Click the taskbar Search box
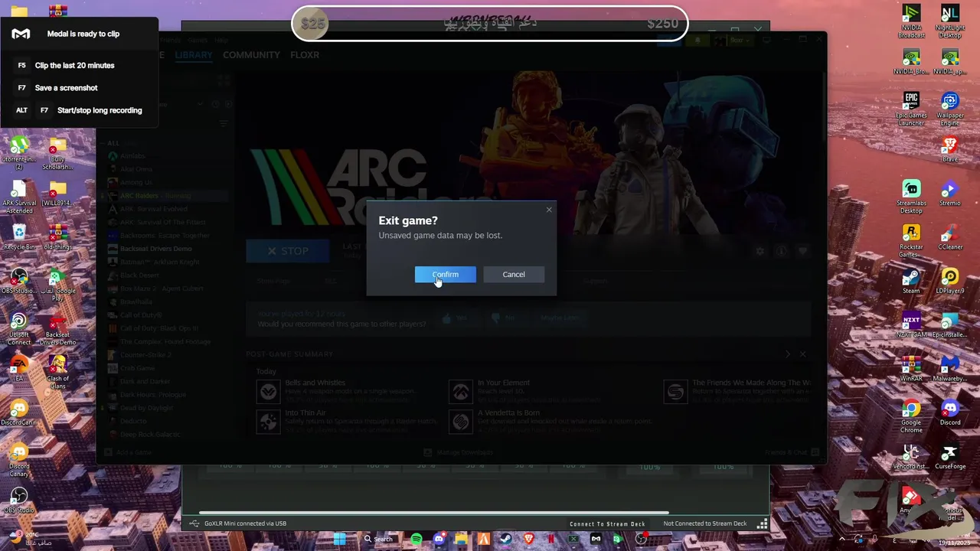This screenshot has height=551, width=980. 380,539
